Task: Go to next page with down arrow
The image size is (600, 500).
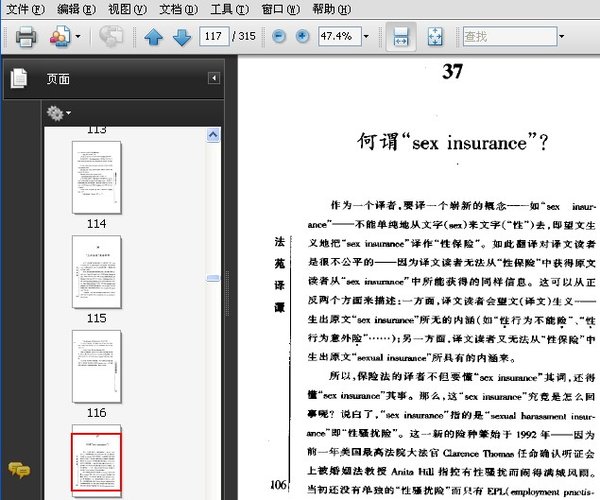Action: 181,37
